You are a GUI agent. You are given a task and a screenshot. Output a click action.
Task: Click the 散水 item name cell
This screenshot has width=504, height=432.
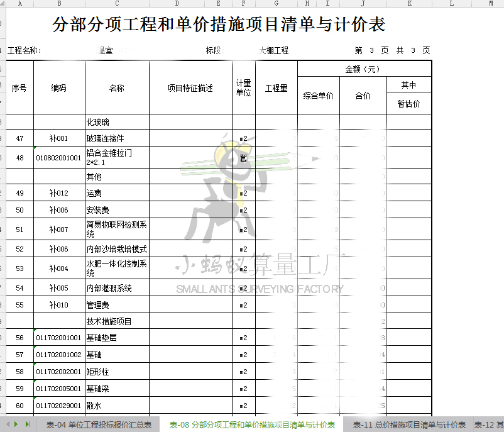117,406
